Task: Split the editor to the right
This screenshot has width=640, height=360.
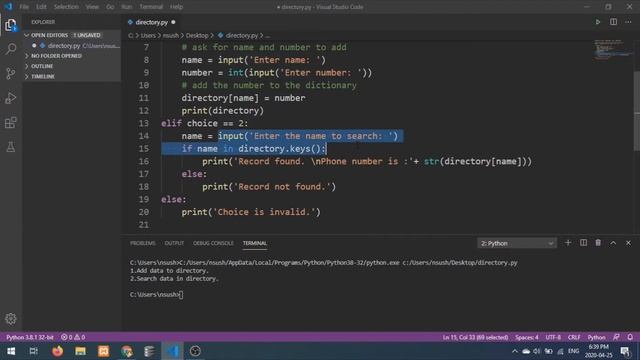Action: 613,22
